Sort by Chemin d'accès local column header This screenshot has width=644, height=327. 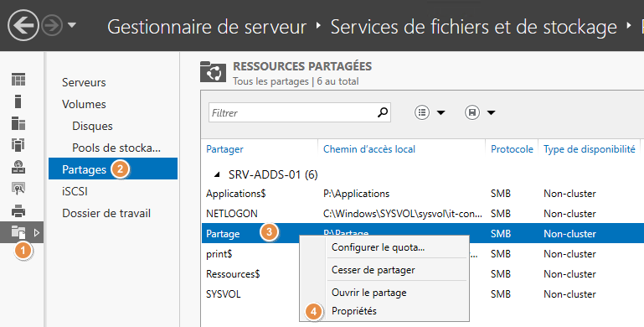(x=369, y=149)
